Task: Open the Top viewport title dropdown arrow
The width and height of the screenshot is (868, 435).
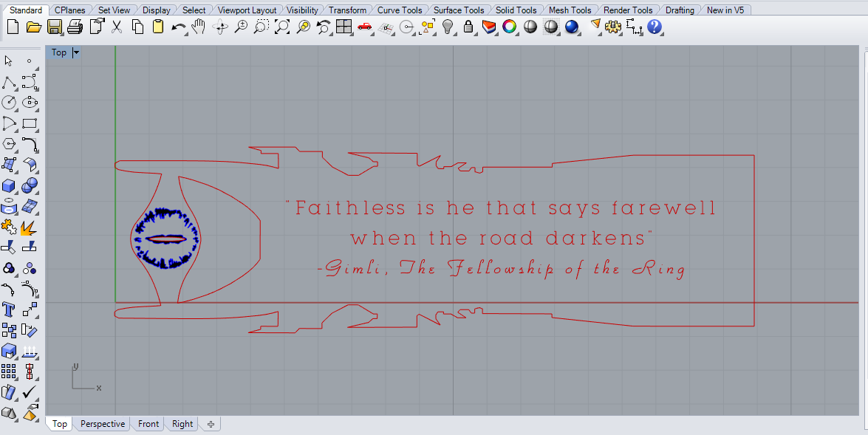Action: (76, 52)
